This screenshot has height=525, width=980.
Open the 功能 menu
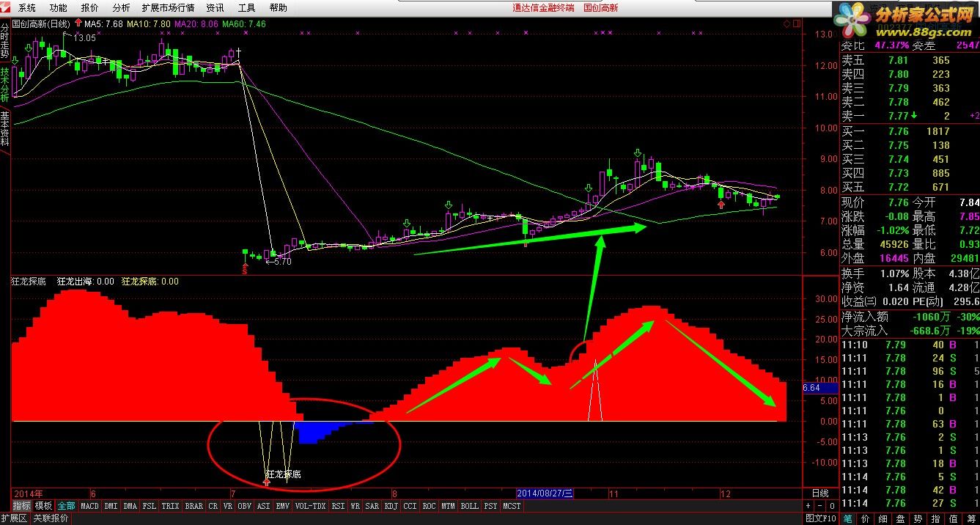(59, 8)
